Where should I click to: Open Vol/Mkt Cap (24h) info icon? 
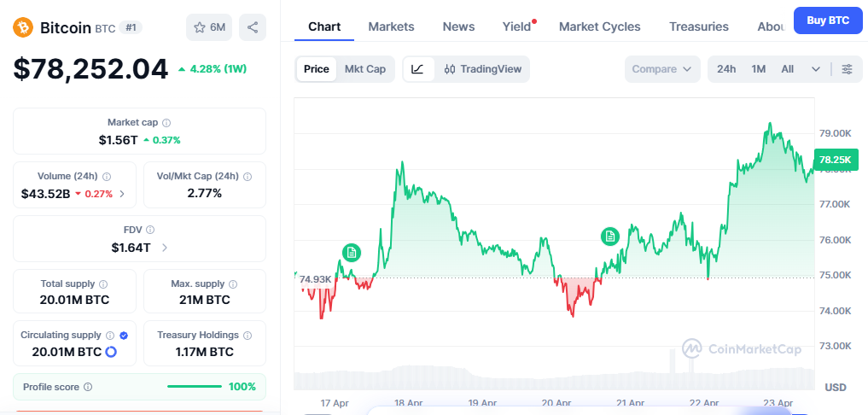(x=248, y=176)
